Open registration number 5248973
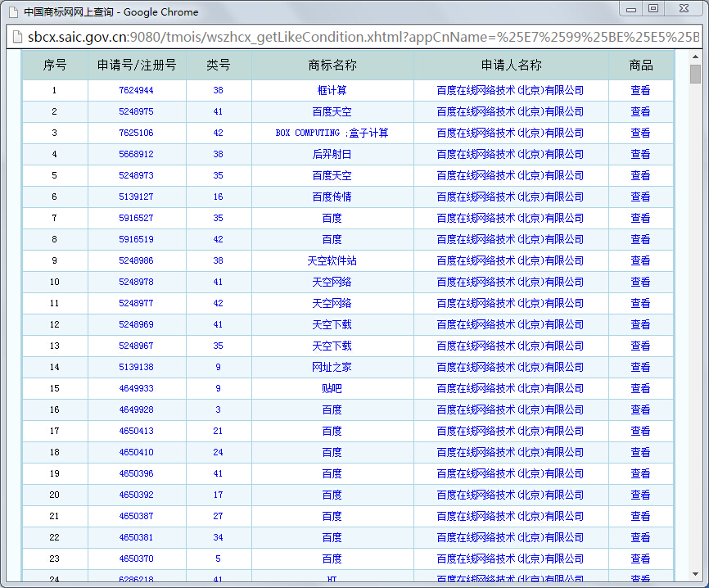 (136, 175)
